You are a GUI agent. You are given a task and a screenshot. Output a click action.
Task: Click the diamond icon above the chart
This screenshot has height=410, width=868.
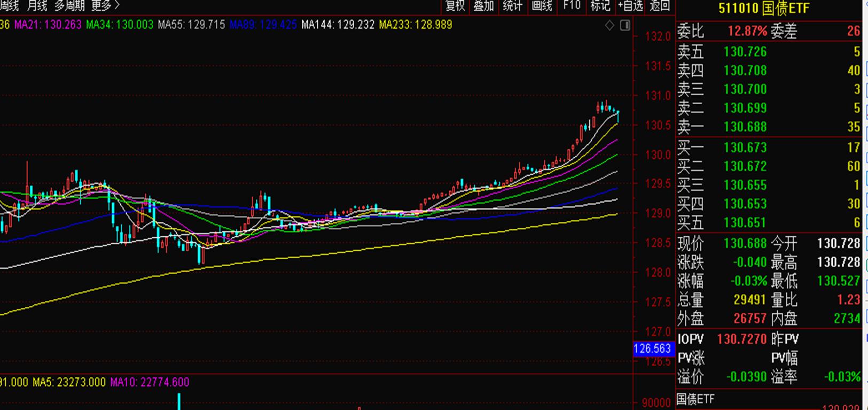[x=609, y=25]
